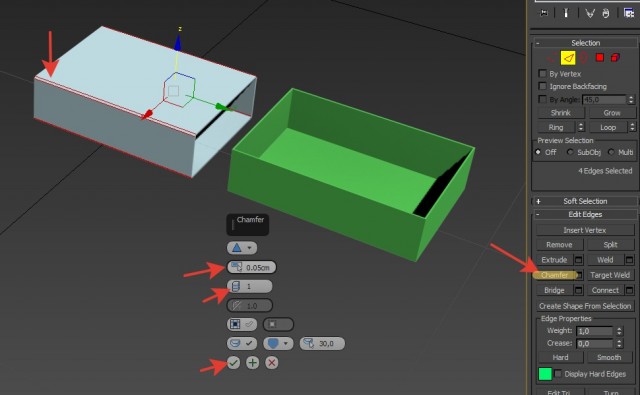
Task: Collapse Edit Edges rollout header
Action: [585, 214]
